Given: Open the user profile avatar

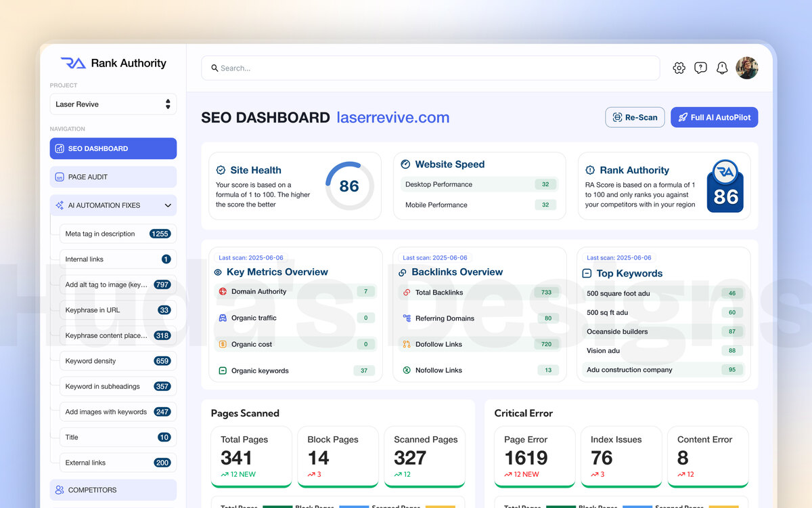Looking at the screenshot, I should coord(747,68).
